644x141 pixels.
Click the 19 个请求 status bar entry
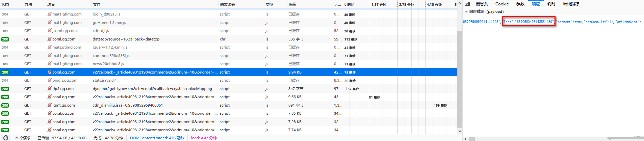point(22,138)
